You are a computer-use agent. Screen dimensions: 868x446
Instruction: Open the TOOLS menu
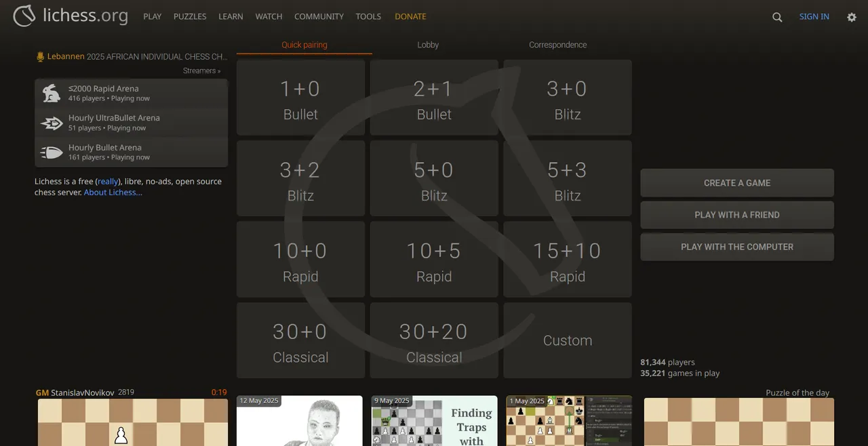click(368, 16)
